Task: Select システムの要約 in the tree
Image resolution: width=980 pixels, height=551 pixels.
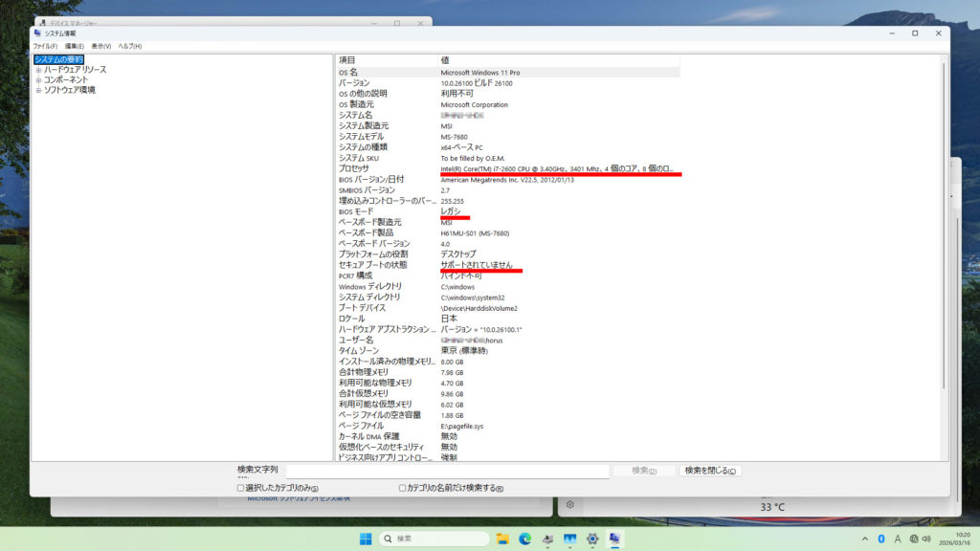Action: click(x=59, y=59)
